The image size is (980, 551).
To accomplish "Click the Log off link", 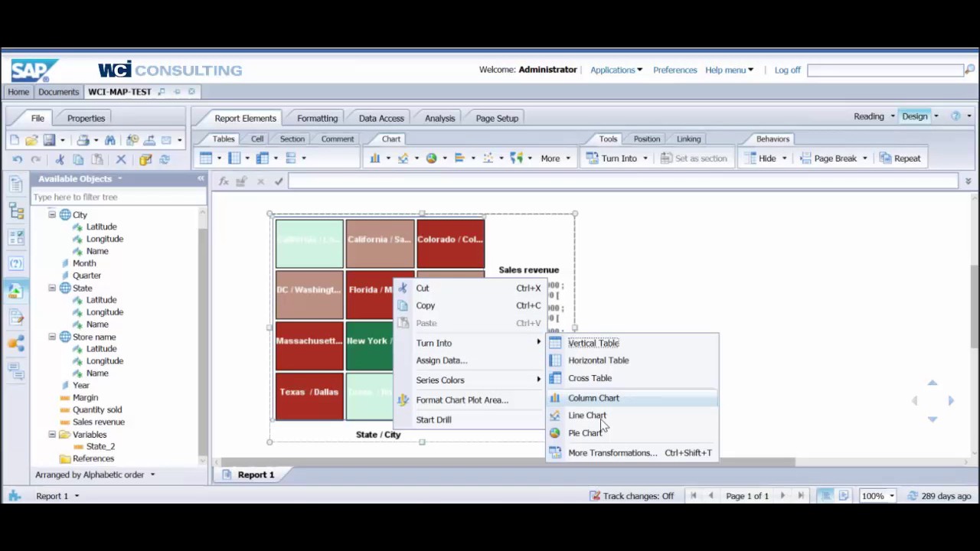I will pyautogui.click(x=787, y=70).
